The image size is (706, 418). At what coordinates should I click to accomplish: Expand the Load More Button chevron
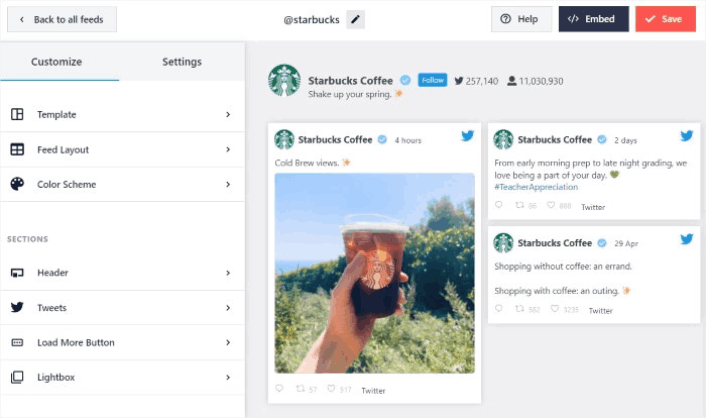(x=228, y=342)
